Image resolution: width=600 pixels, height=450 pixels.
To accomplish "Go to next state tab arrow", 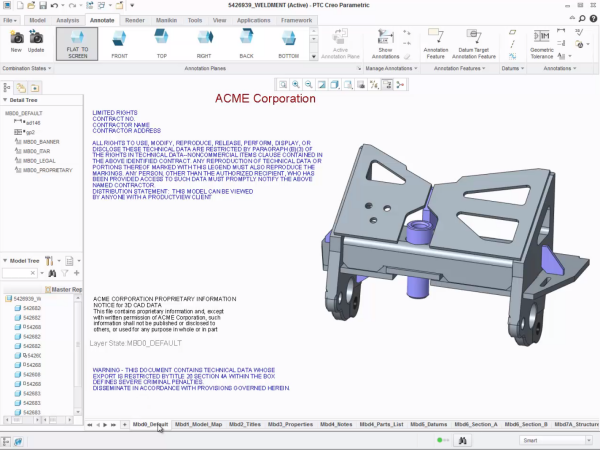I will coord(105,425).
